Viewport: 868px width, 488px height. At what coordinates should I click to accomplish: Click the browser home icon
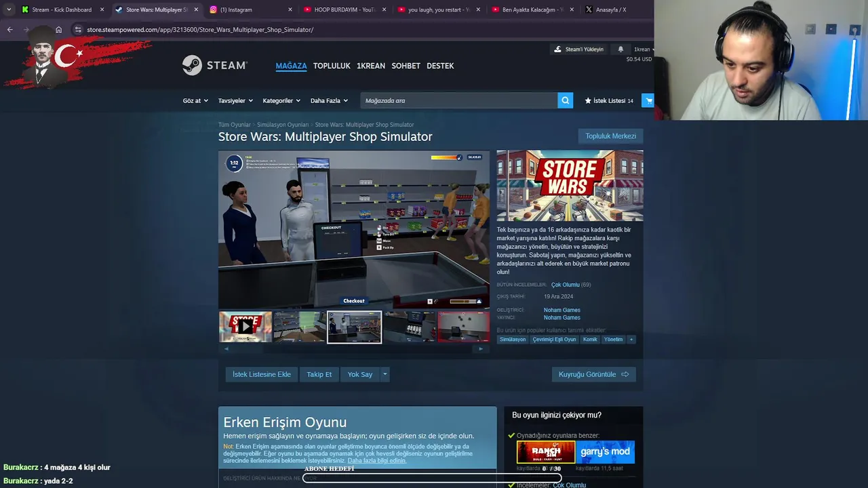point(58,30)
